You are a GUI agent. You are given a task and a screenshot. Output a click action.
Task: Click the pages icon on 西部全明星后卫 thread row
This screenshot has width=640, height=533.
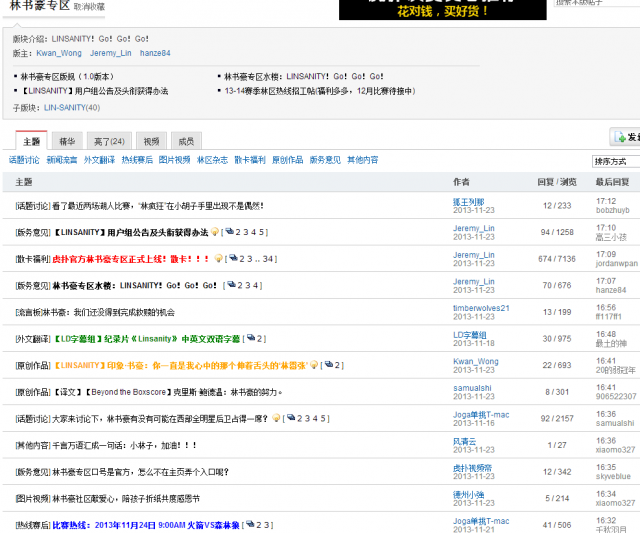click(x=291, y=418)
